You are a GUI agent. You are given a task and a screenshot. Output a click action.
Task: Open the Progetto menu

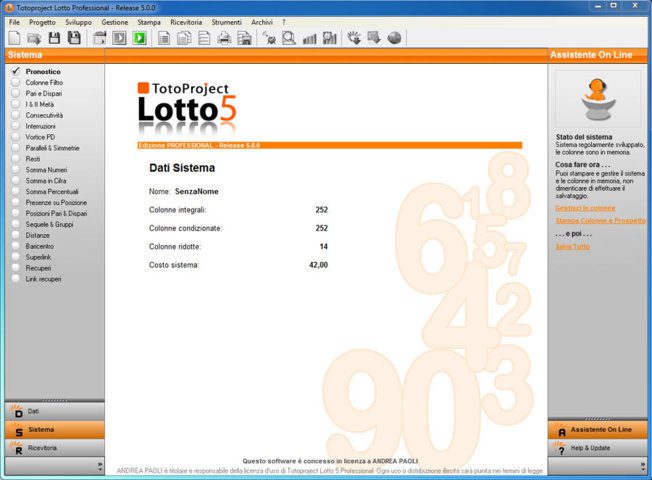click(42, 22)
